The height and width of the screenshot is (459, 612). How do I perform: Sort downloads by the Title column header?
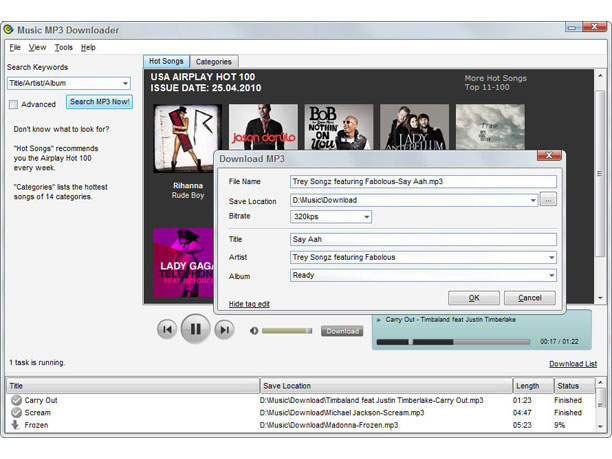click(x=133, y=386)
